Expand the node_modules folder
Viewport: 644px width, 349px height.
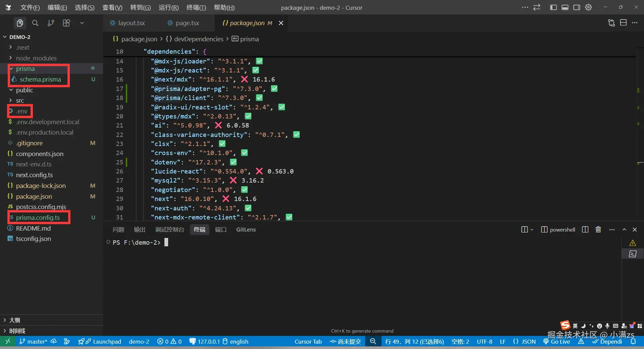coord(11,58)
